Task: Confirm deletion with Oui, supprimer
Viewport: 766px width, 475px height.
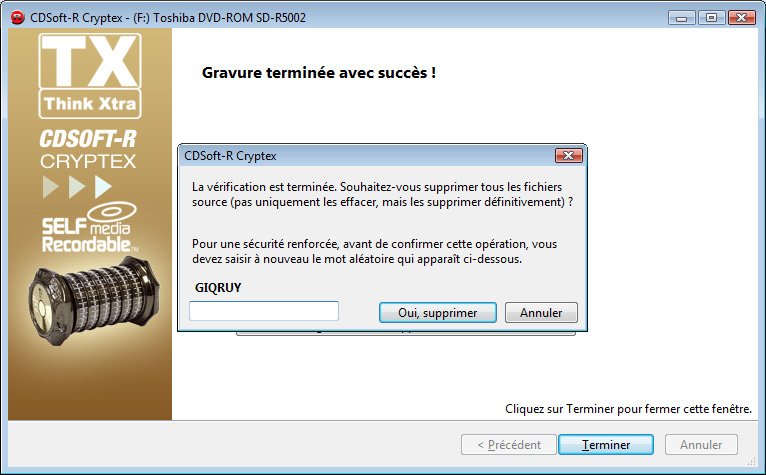Action: 438,313
